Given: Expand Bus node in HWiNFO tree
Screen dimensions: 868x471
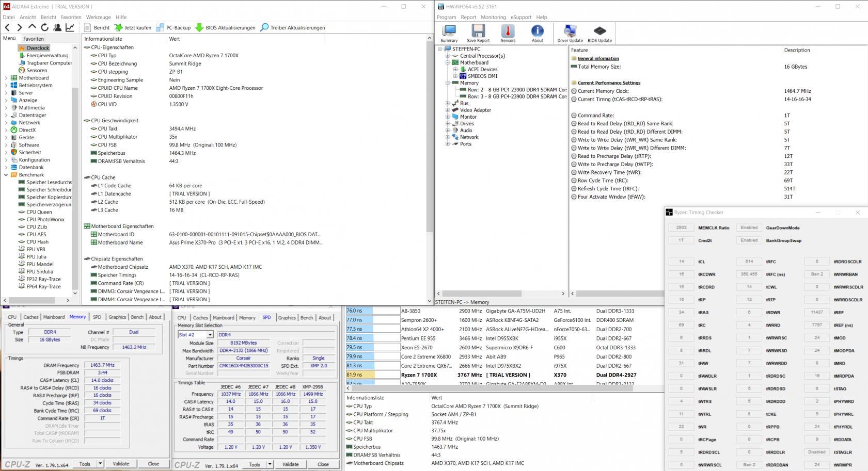Looking at the screenshot, I should pyautogui.click(x=447, y=103).
